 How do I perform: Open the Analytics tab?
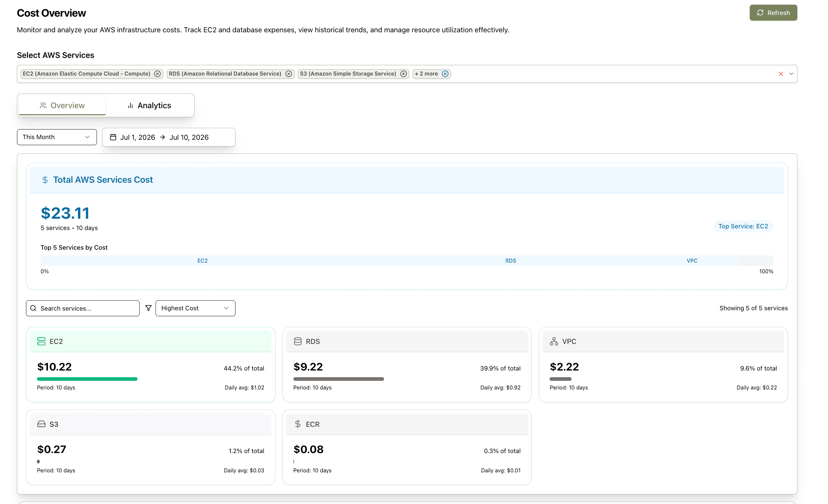[150, 106]
